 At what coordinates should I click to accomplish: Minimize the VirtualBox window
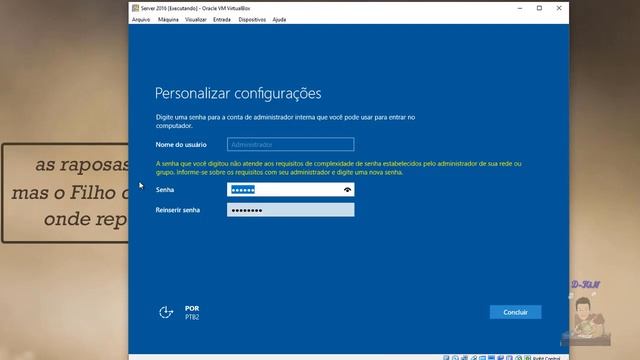[x=520, y=8]
